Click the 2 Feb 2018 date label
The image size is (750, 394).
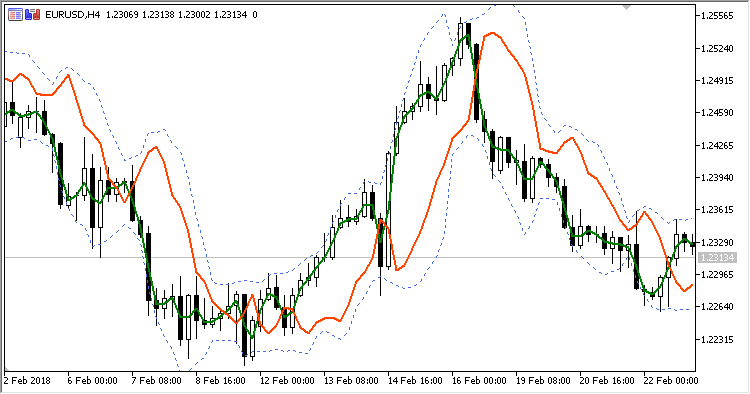pos(26,381)
